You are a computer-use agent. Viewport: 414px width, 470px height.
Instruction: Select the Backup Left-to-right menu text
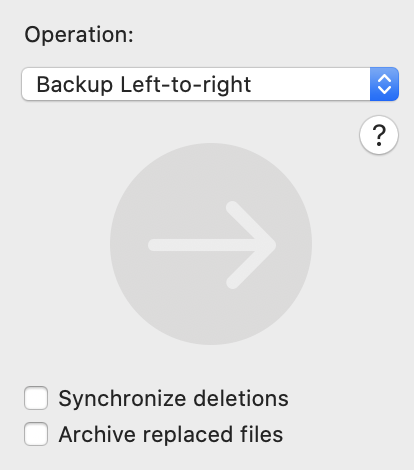click(144, 85)
